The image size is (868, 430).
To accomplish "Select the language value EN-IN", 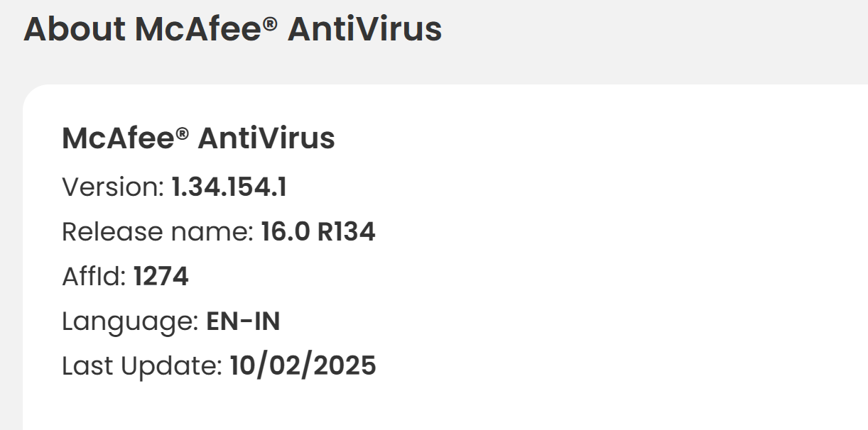I will point(243,322).
